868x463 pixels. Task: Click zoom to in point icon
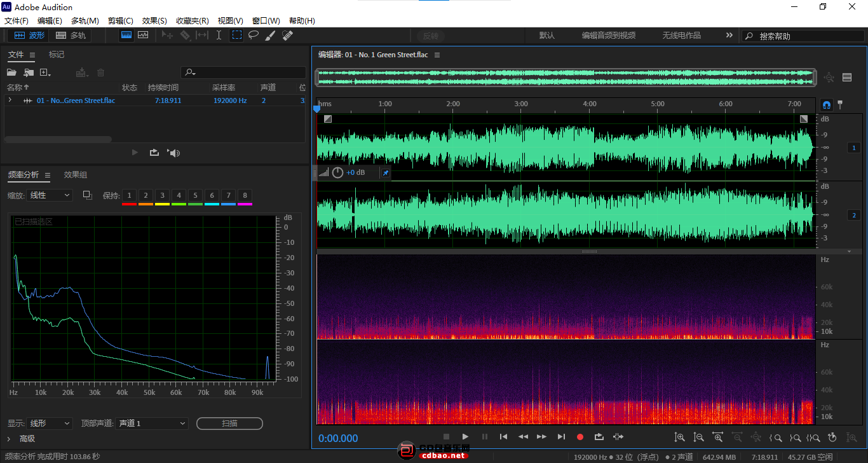click(x=775, y=438)
